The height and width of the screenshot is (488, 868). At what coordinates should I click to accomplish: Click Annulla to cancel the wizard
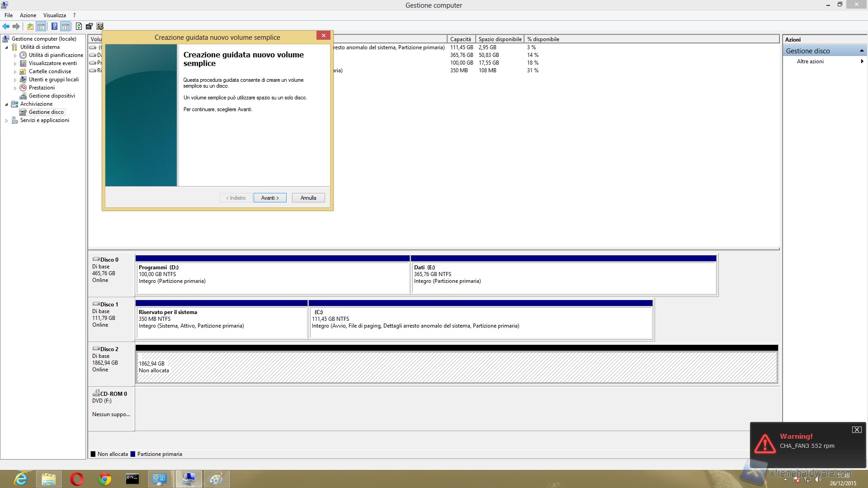coord(308,198)
